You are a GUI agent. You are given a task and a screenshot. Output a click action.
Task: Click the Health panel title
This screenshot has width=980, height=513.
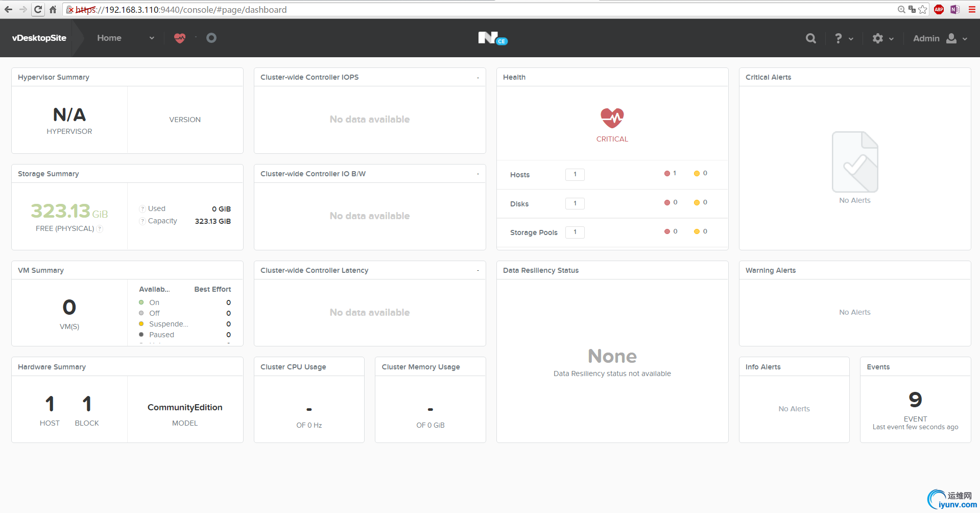(514, 77)
